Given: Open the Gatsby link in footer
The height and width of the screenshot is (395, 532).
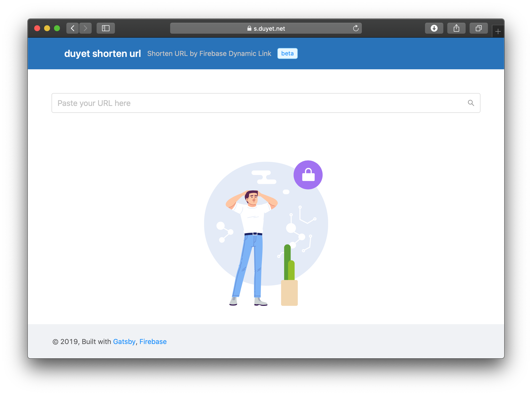Looking at the screenshot, I should [124, 342].
